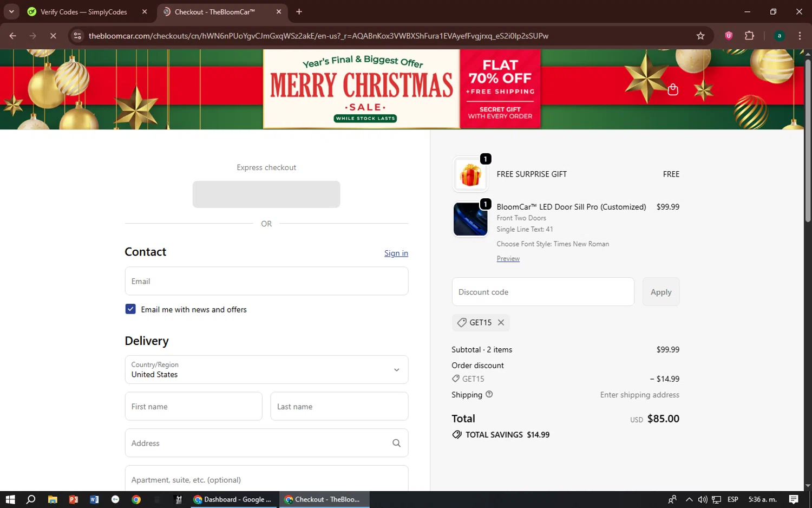Open the cart bag icon in banner
The height and width of the screenshot is (508, 812).
[673, 89]
